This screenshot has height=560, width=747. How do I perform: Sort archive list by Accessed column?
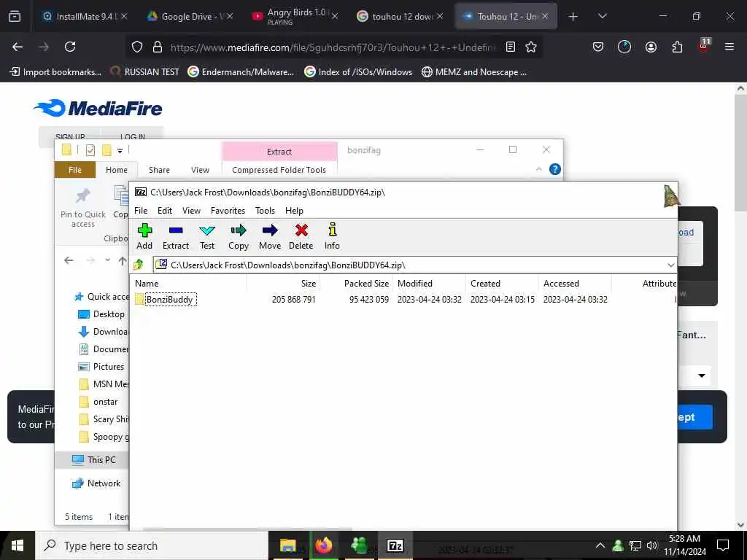click(575, 284)
